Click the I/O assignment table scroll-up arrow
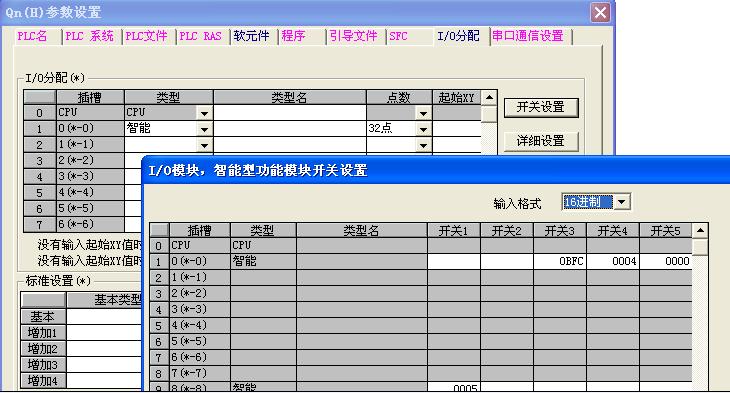Image resolution: width=730 pixels, height=393 pixels. [x=489, y=97]
